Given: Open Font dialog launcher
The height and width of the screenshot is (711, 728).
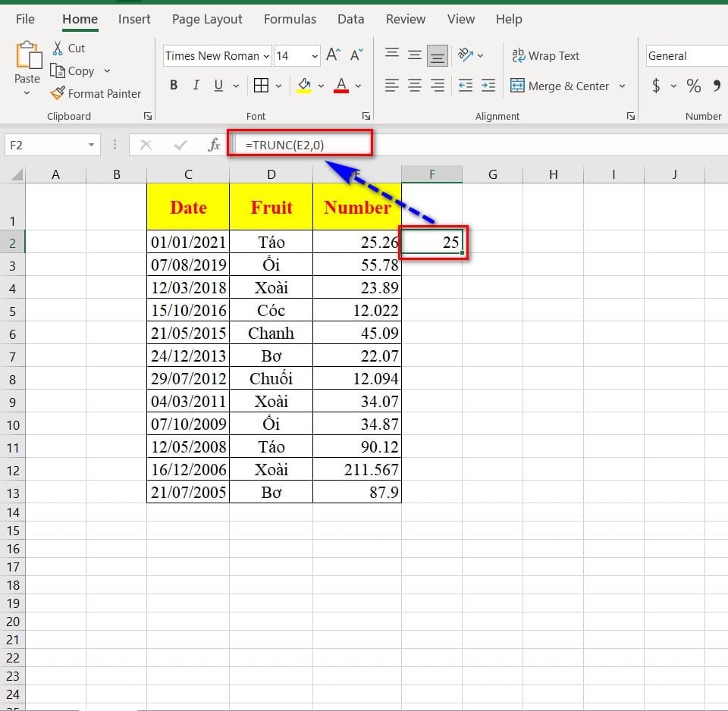Looking at the screenshot, I should coord(366,116).
